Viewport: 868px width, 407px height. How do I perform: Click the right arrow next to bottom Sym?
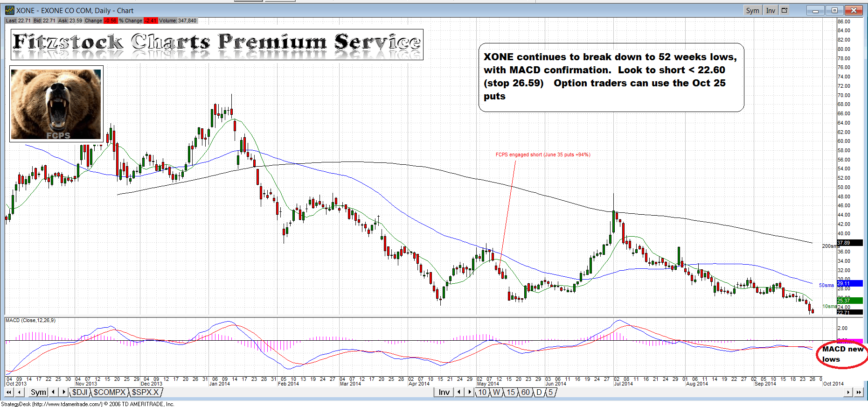pyautogui.click(x=64, y=392)
